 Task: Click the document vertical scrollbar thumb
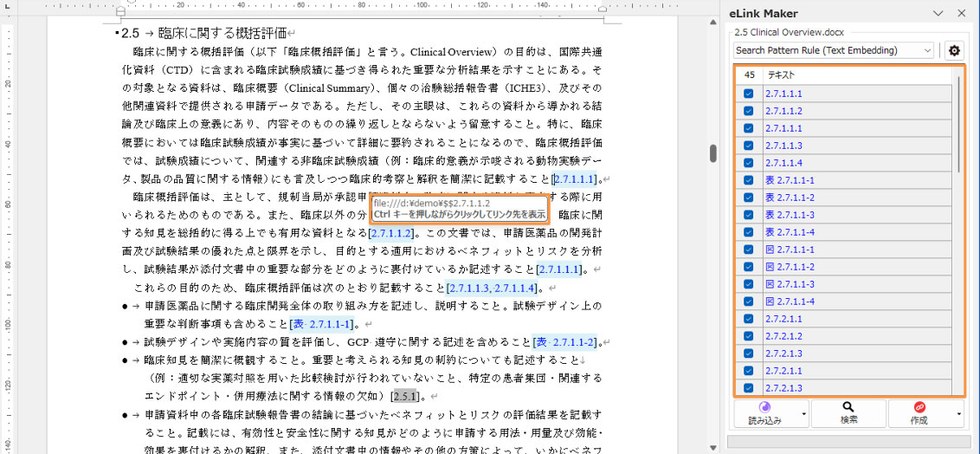click(713, 153)
